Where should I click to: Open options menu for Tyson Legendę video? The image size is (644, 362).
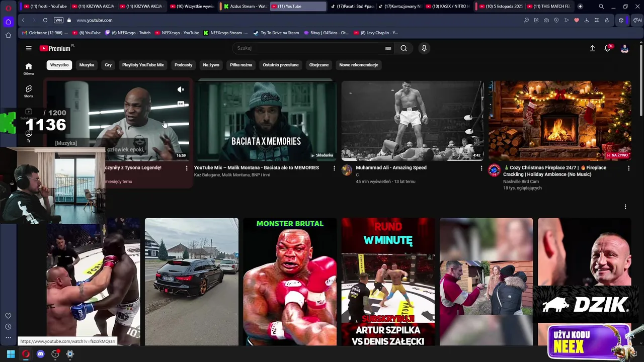pyautogui.click(x=186, y=168)
